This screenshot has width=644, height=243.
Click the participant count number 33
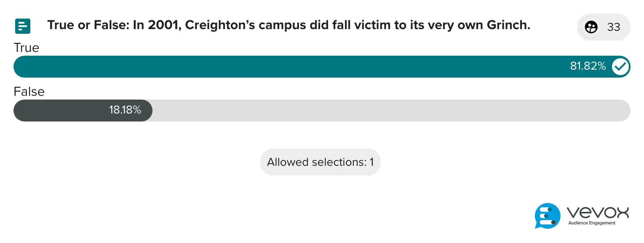[614, 27]
